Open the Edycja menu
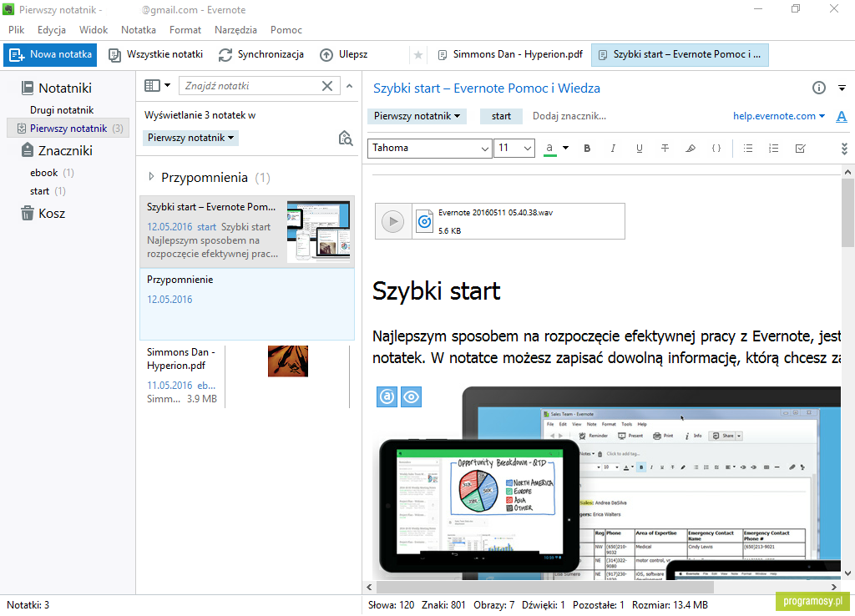The width and height of the screenshot is (855, 616). [52, 30]
